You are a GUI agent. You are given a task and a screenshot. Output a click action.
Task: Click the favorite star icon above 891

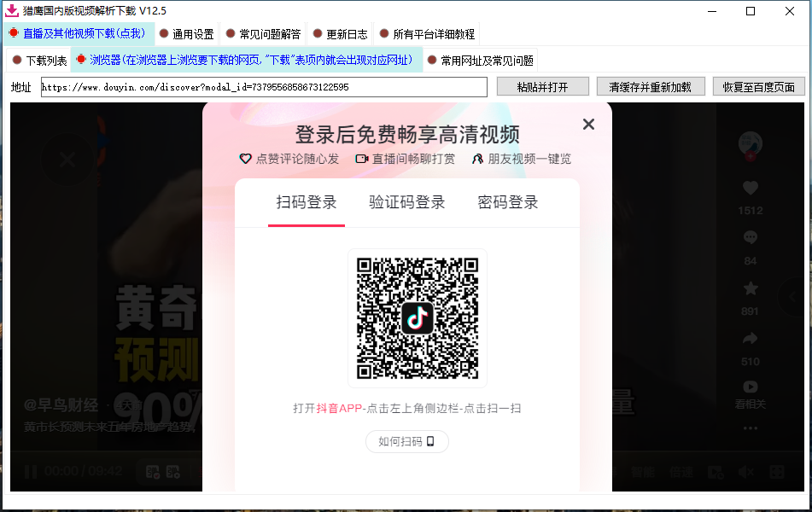pyautogui.click(x=751, y=288)
